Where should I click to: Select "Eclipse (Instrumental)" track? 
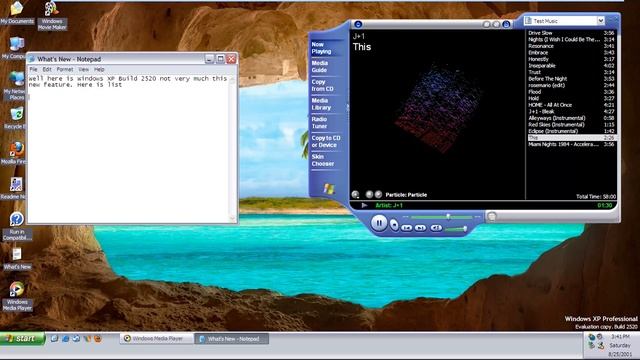click(571, 131)
